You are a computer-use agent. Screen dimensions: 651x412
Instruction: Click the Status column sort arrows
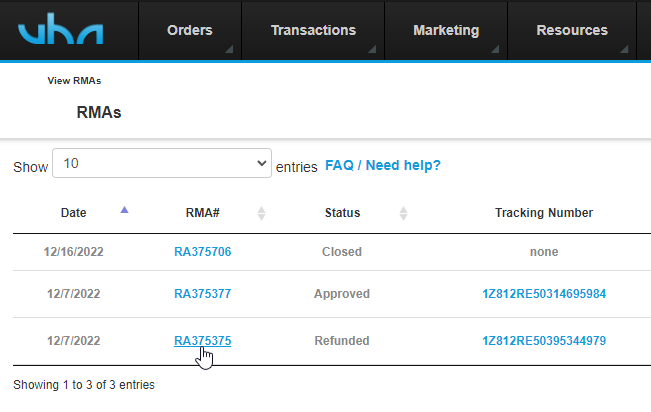click(403, 213)
